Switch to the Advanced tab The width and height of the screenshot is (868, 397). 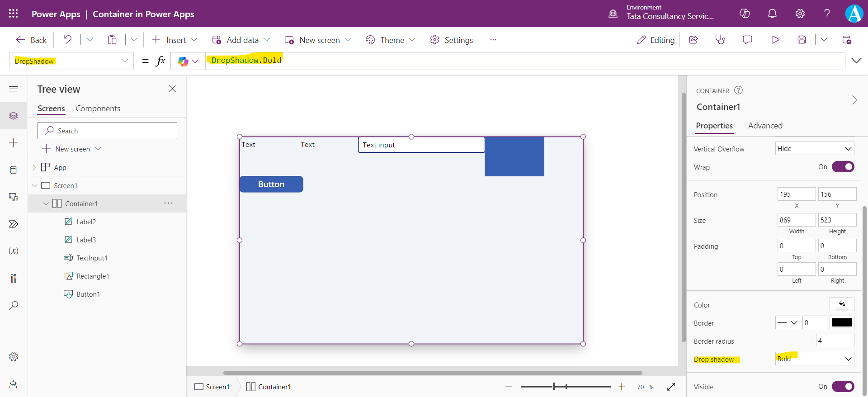pyautogui.click(x=765, y=126)
